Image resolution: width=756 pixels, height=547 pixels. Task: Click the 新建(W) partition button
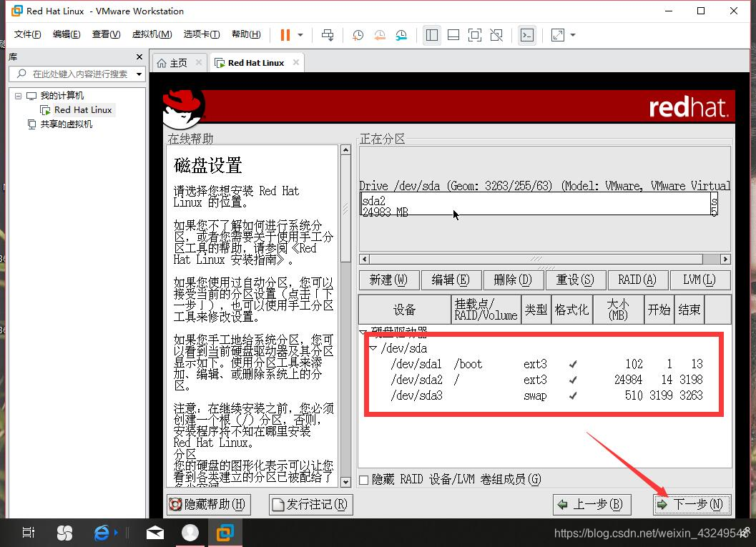tap(388, 280)
